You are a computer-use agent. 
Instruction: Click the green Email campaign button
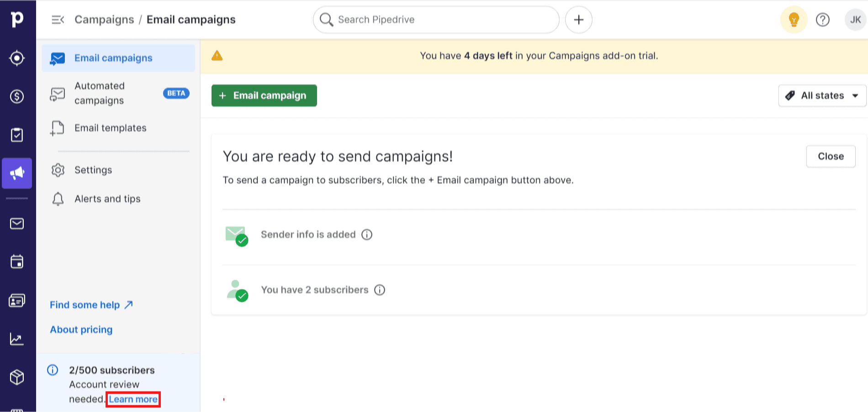[x=264, y=96]
